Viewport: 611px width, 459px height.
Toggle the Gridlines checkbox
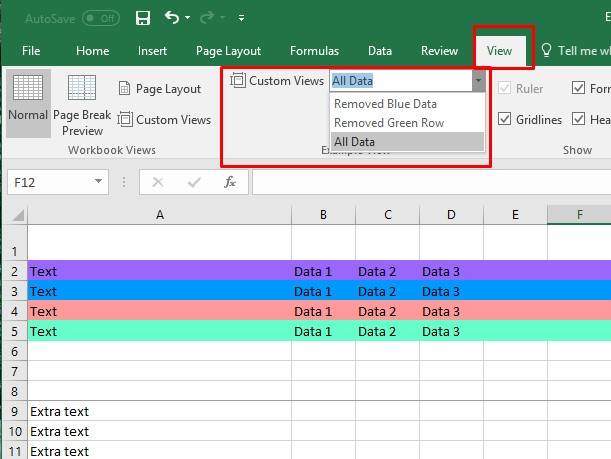click(x=506, y=120)
